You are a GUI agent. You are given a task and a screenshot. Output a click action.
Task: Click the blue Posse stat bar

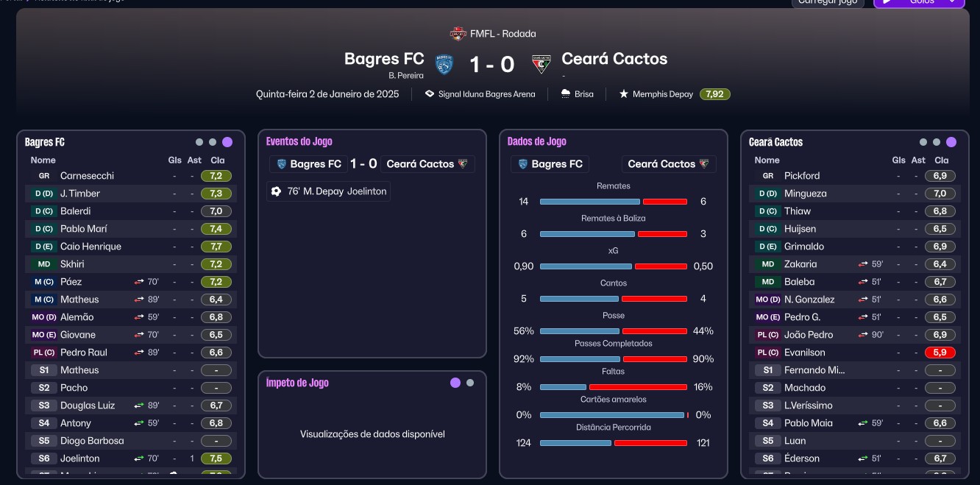(x=579, y=331)
